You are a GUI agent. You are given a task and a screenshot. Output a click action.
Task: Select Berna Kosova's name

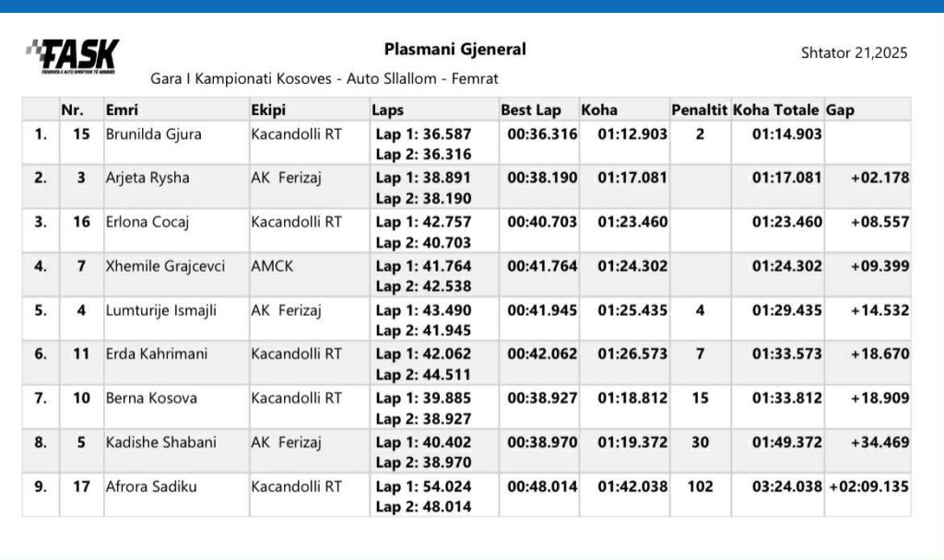pos(151,399)
